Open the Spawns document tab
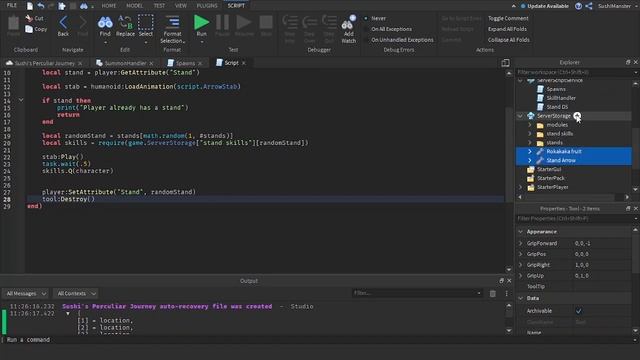Image resolution: width=640 pixels, height=360 pixels. pos(185,63)
